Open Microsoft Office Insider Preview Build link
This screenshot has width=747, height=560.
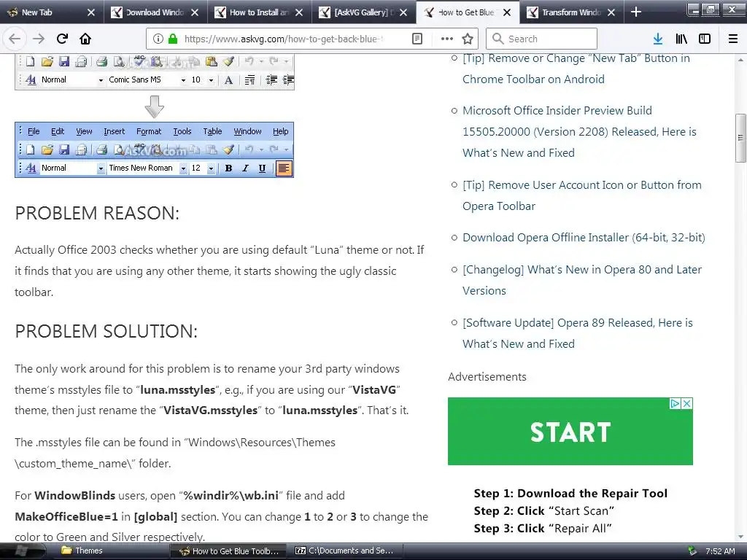(x=579, y=131)
